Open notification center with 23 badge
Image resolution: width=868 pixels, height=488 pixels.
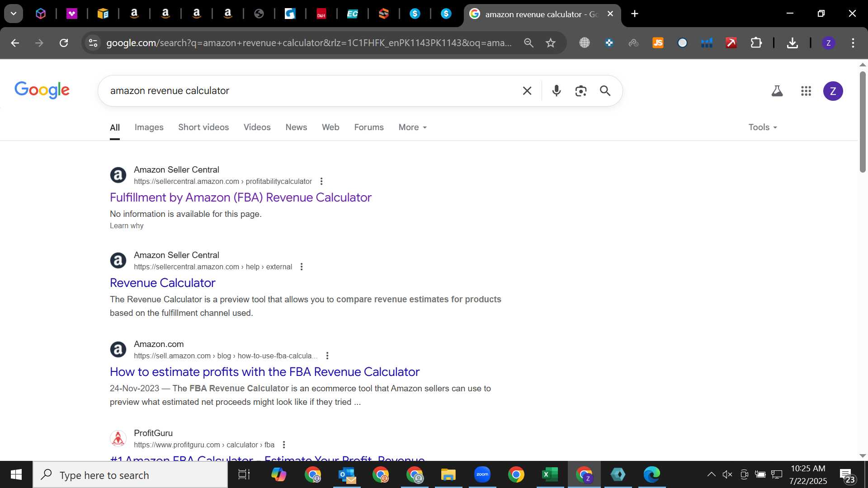(x=848, y=475)
